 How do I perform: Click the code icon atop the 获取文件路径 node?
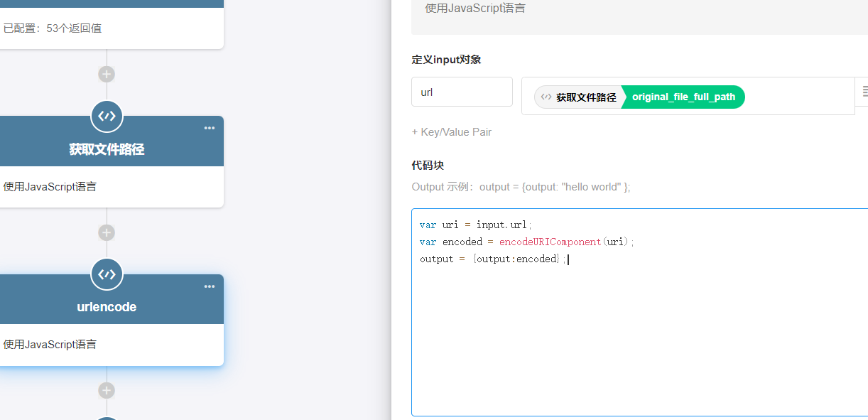point(107,116)
